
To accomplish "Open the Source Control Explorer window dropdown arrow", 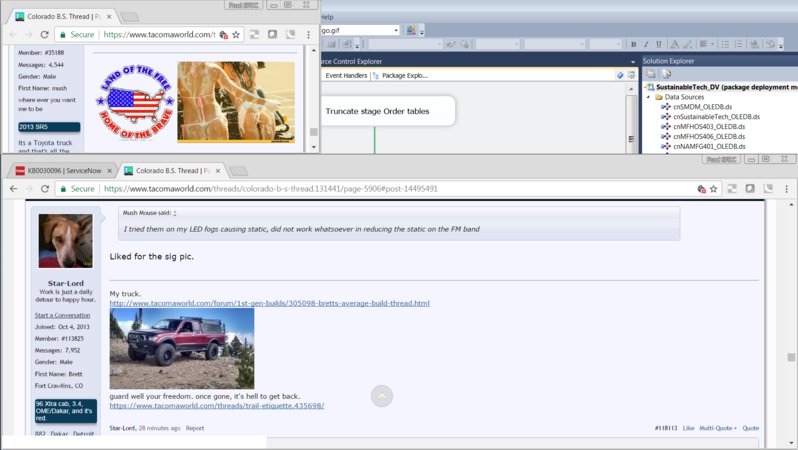I will (633, 62).
